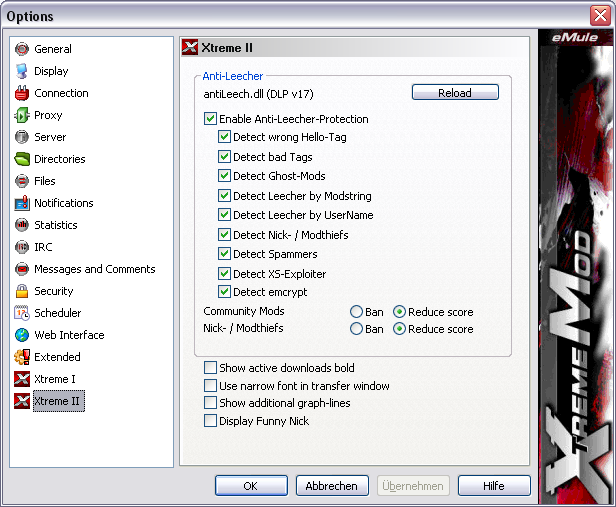616x507 pixels.
Task: Click the Reload button
Action: [x=455, y=92]
